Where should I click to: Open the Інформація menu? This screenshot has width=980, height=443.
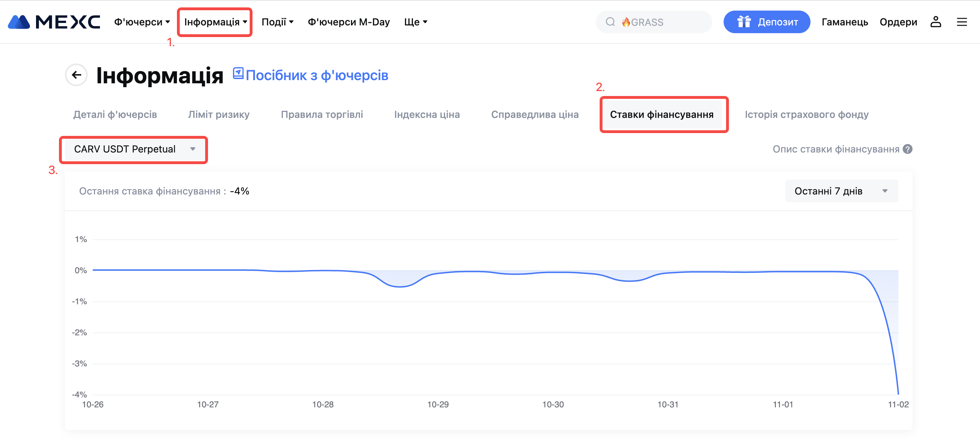point(215,22)
